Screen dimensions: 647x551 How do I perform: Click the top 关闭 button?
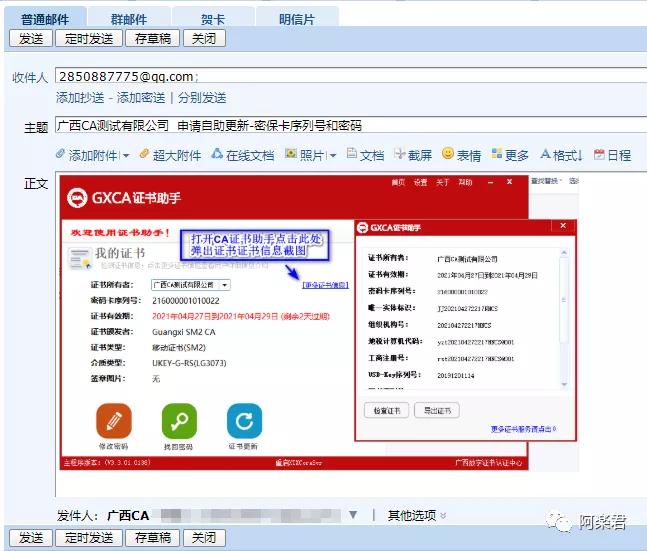(204, 38)
